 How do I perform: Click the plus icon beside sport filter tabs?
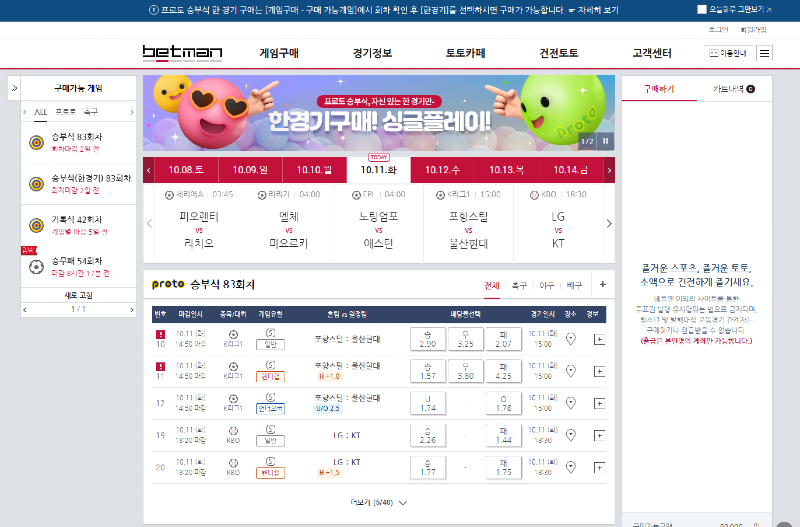[602, 284]
